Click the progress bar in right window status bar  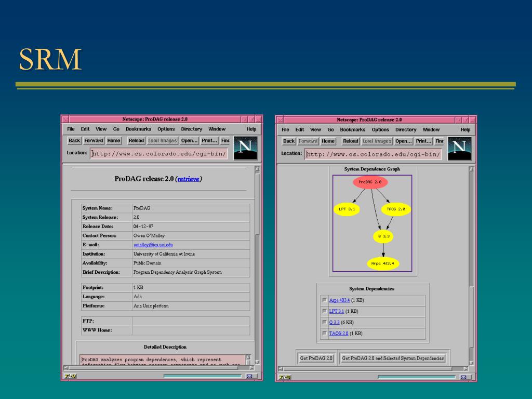pyautogui.click(x=417, y=377)
